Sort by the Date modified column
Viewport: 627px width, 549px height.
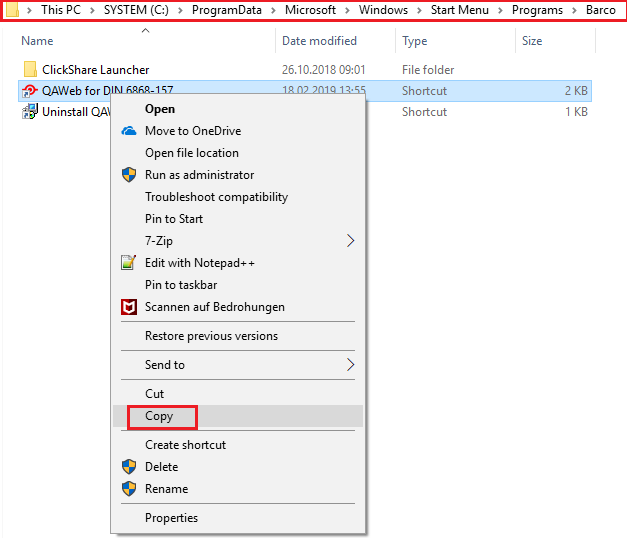[x=319, y=41]
